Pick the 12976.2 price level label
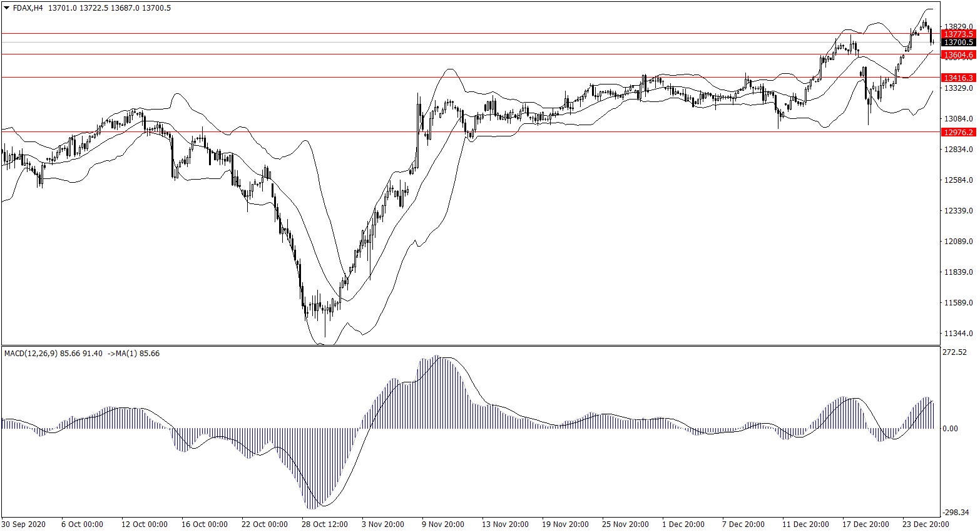Screen dimensions: 980x532 958,132
